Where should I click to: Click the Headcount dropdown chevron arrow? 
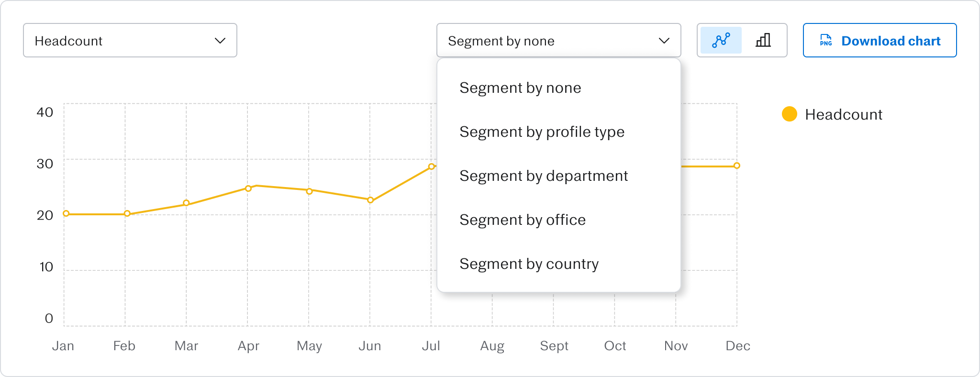click(x=220, y=41)
